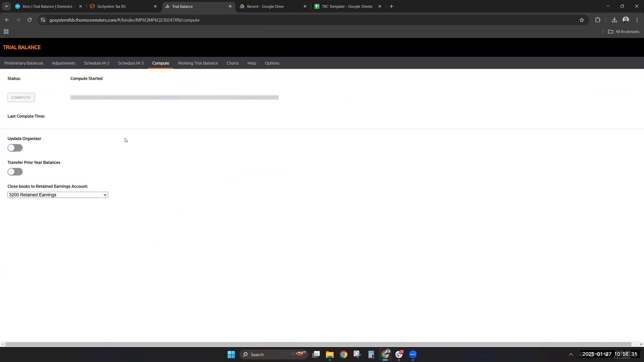
Task: Bookmark this page with the star icon
Action: (x=582, y=20)
